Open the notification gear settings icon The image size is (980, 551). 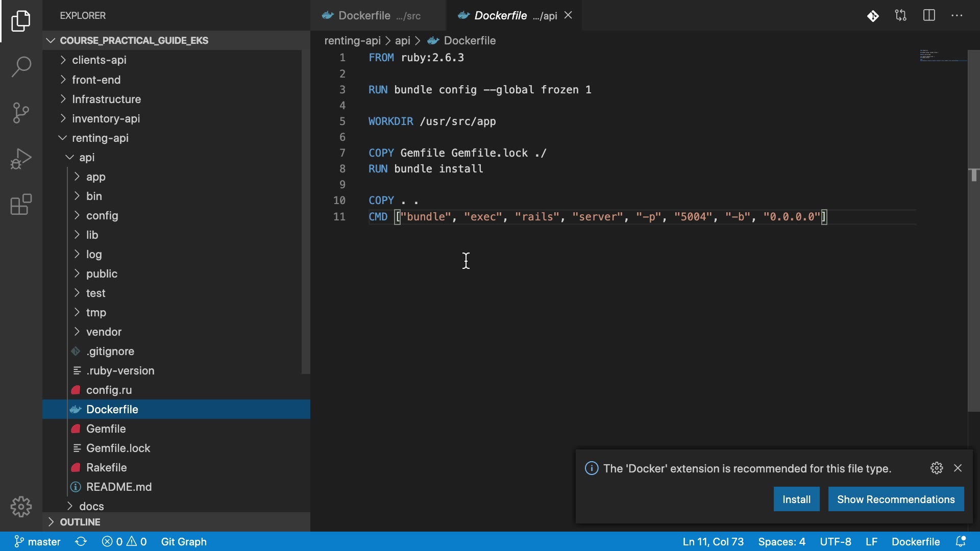[x=937, y=468]
